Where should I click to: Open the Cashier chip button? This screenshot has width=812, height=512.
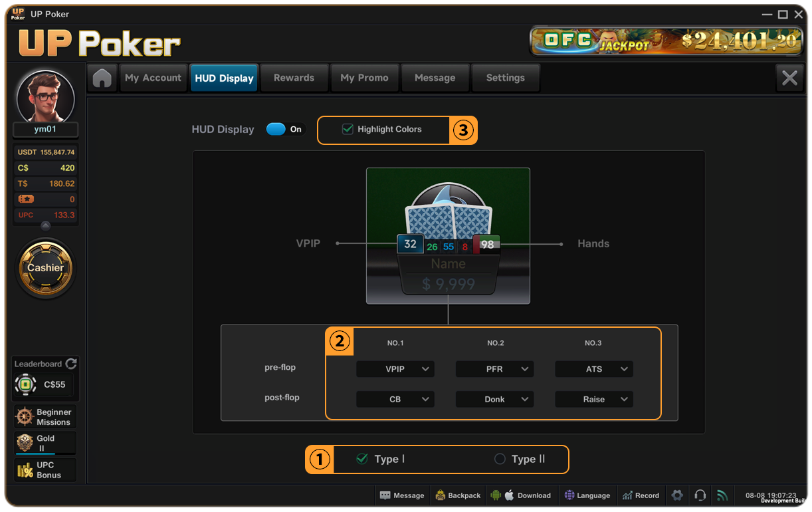tap(45, 268)
